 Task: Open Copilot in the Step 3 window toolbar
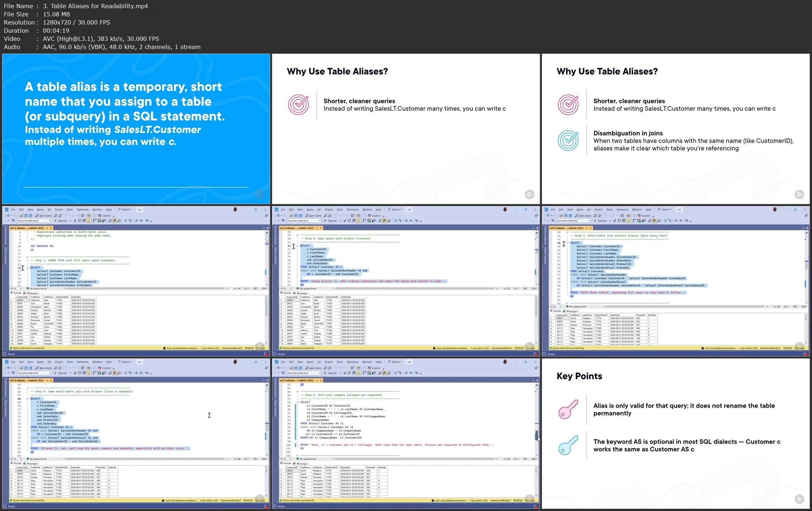click(x=644, y=216)
